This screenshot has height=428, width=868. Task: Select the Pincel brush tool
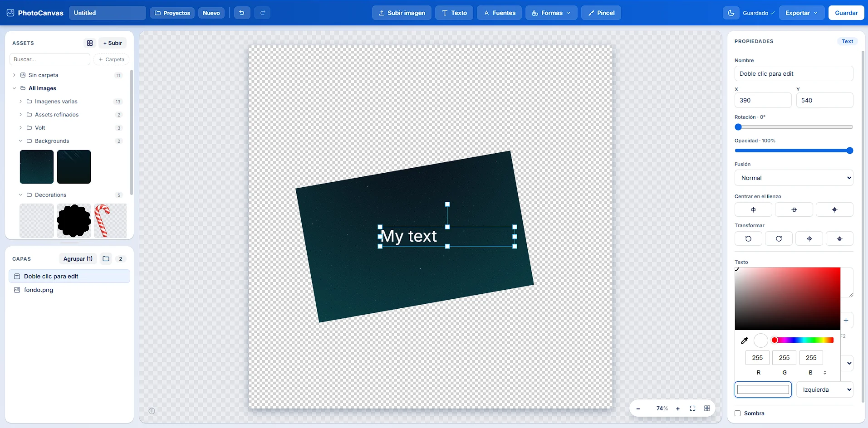click(x=601, y=13)
